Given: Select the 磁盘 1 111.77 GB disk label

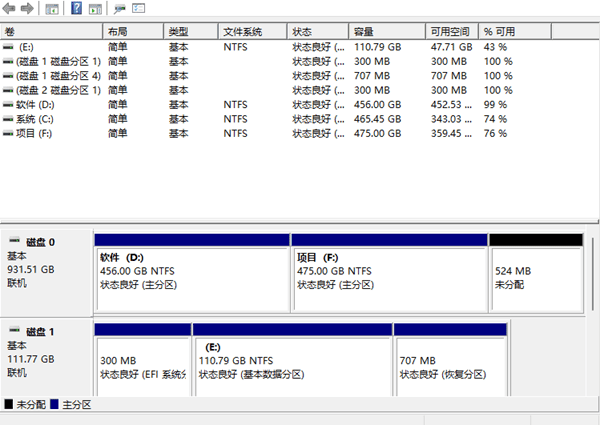Looking at the screenshot, I should pyautogui.click(x=46, y=358).
